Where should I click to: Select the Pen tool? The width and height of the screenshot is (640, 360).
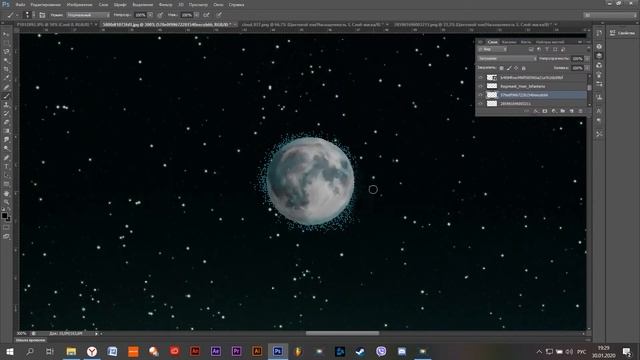coord(6,158)
